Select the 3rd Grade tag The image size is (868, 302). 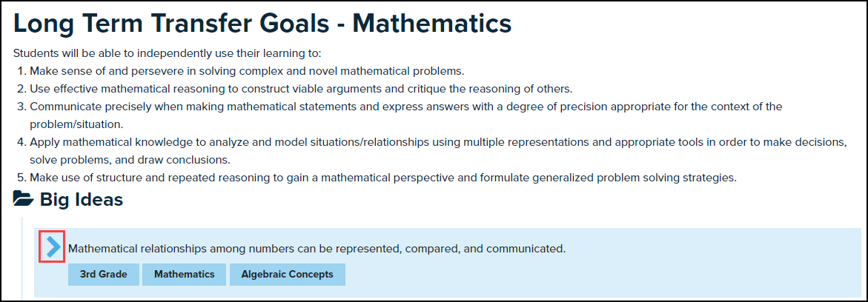[104, 275]
